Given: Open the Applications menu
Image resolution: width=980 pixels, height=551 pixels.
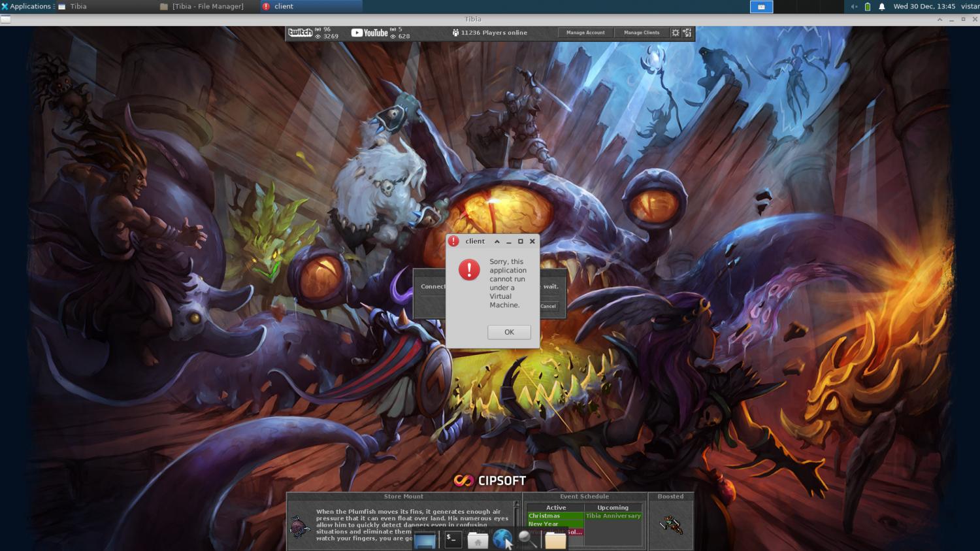Looking at the screenshot, I should coord(26,7).
